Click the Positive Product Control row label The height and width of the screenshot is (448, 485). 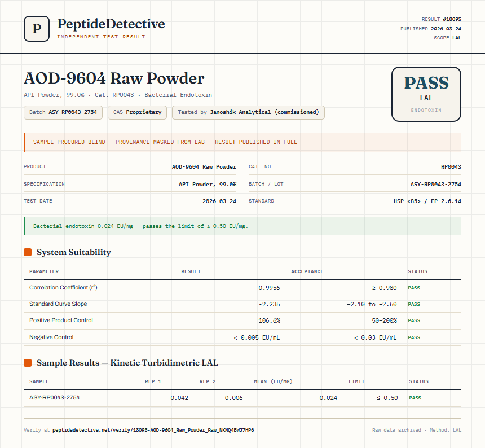click(x=61, y=320)
